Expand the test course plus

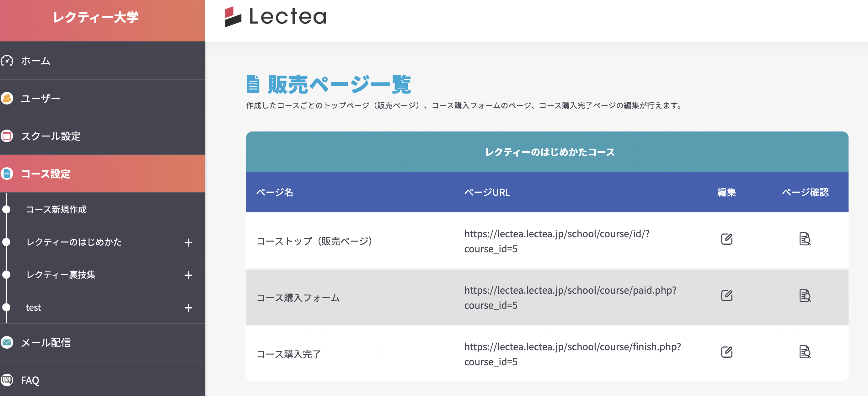pos(188,308)
